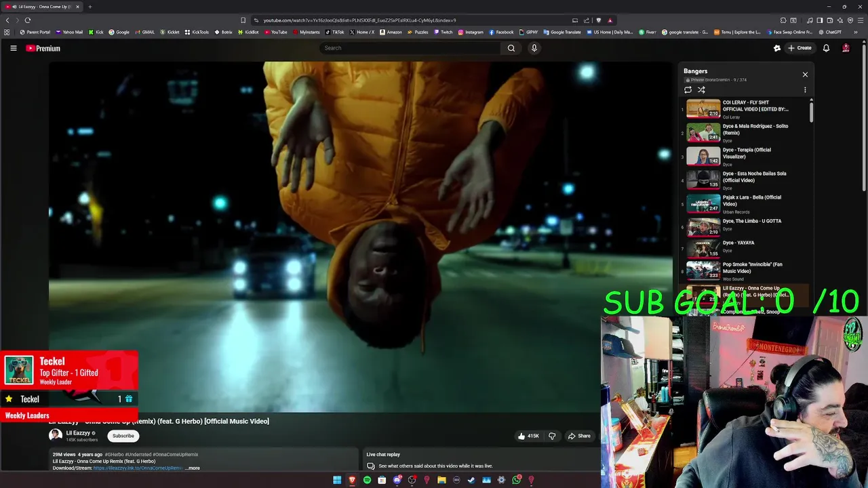The width and height of the screenshot is (868, 488).
Task: Start voice search with the microphone icon
Action: click(534, 48)
